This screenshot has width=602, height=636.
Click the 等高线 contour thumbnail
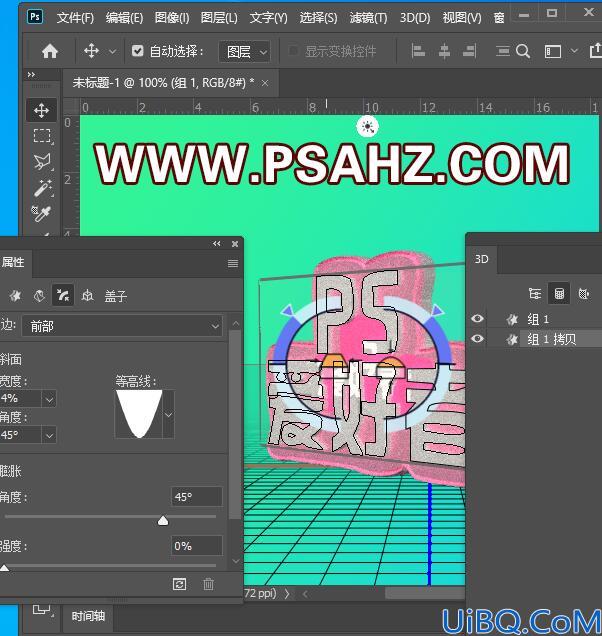click(x=139, y=415)
